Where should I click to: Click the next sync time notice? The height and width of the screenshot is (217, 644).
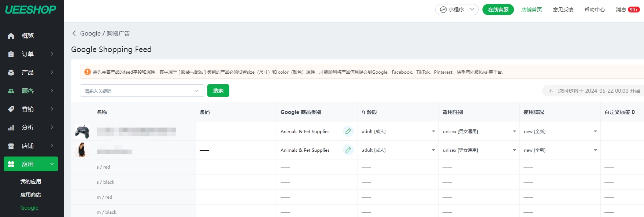click(x=594, y=91)
